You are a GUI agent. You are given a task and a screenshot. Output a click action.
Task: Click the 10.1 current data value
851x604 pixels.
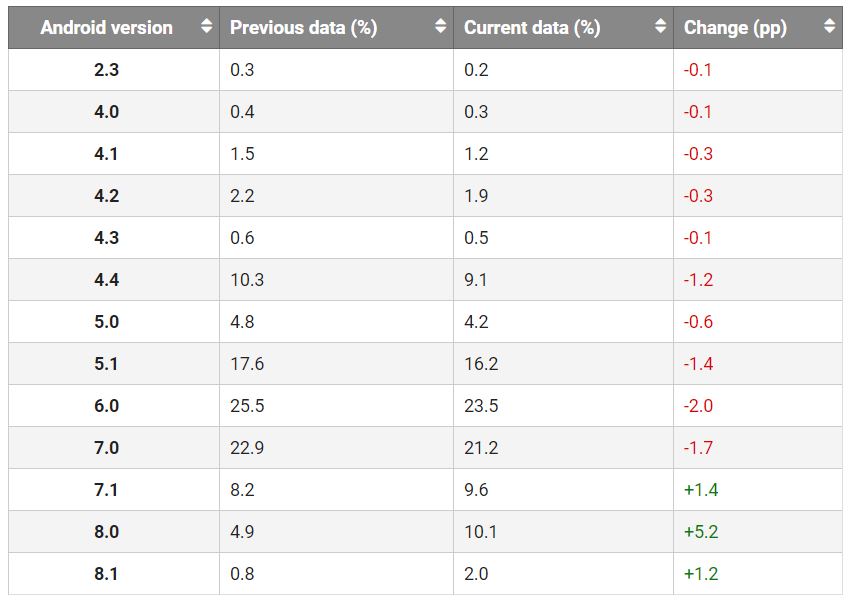(480, 532)
